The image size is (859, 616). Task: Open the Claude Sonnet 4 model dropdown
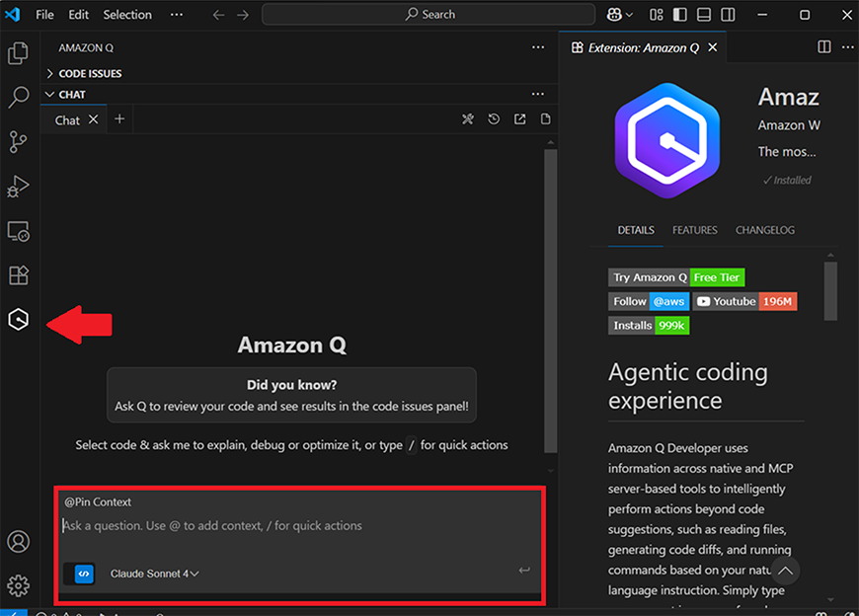click(155, 573)
